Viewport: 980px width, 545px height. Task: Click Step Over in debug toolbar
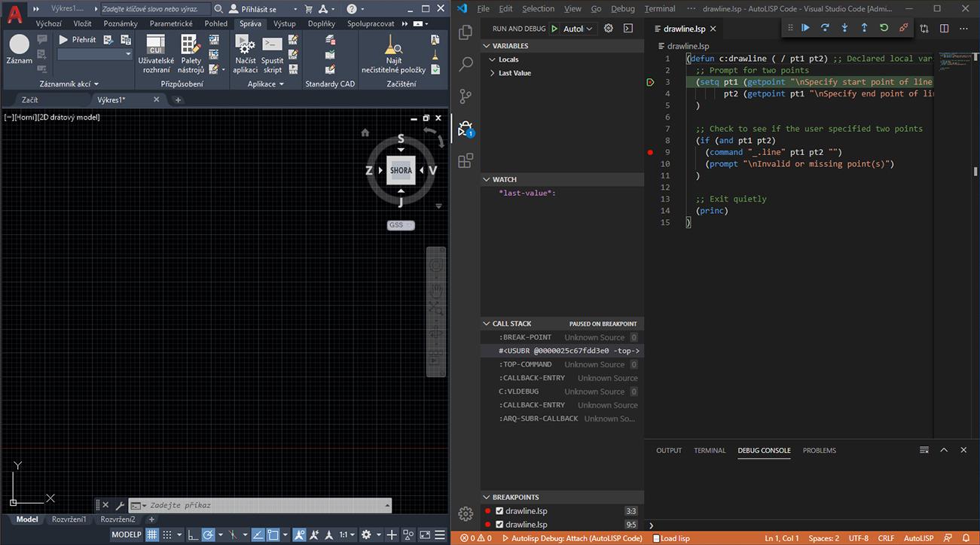pyautogui.click(x=825, y=28)
